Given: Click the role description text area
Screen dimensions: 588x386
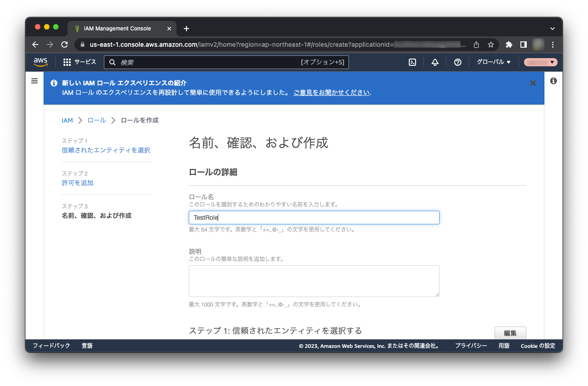Looking at the screenshot, I should [314, 281].
